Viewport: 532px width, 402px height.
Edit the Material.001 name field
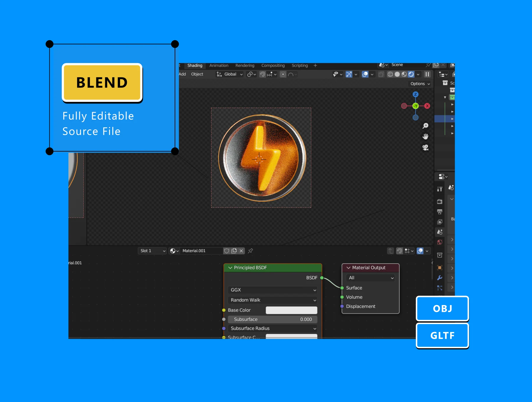click(202, 251)
